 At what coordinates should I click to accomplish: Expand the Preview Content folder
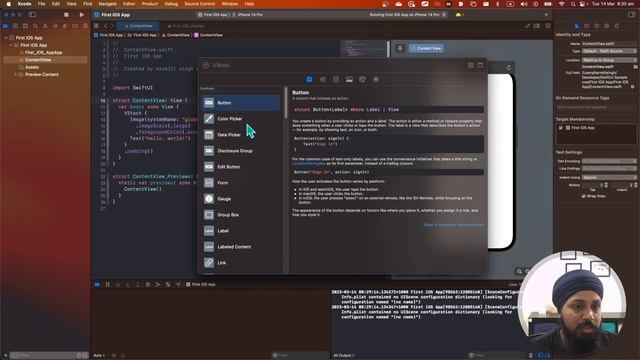point(16,74)
